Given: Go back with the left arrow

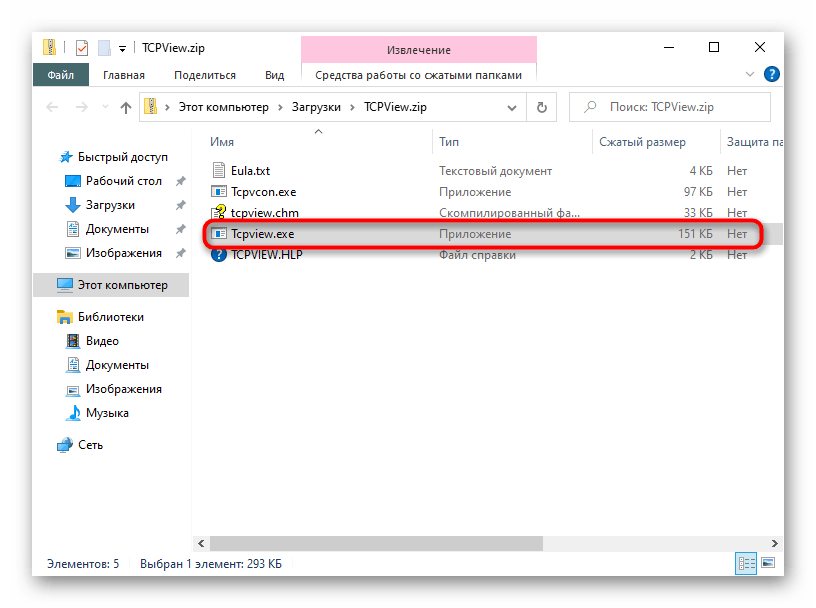Looking at the screenshot, I should click(x=52, y=107).
